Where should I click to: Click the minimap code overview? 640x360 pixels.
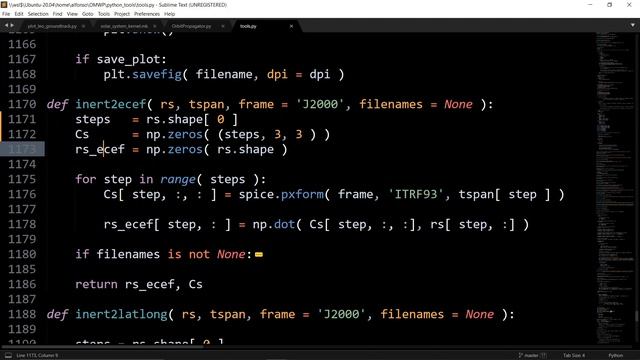(x=615, y=188)
